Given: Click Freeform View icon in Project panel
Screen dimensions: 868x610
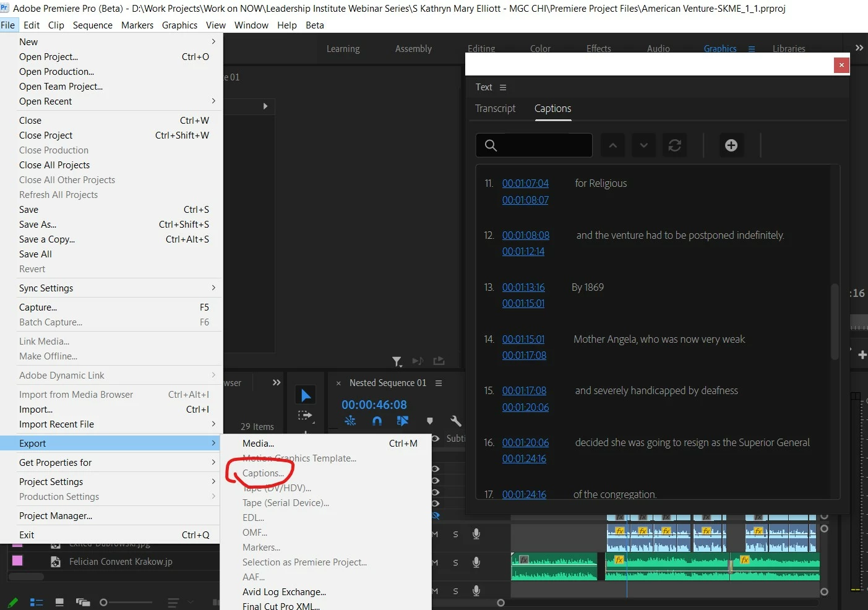Looking at the screenshot, I should pos(82,602).
